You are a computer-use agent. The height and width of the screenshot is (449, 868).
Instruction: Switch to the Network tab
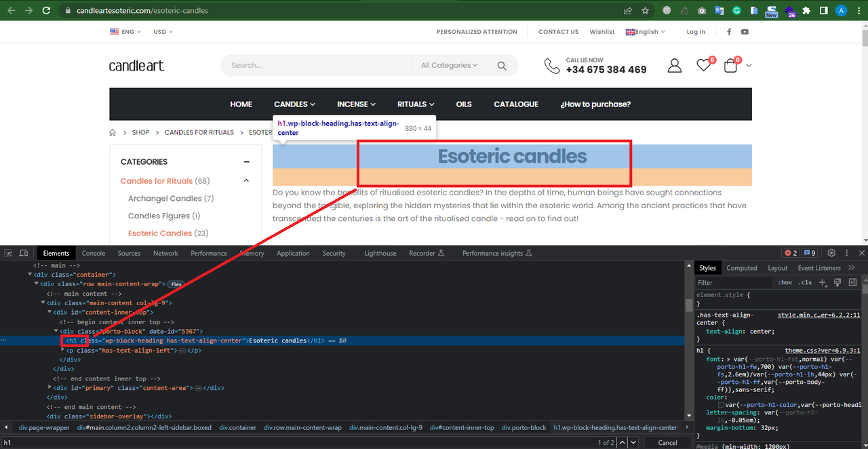coord(165,253)
